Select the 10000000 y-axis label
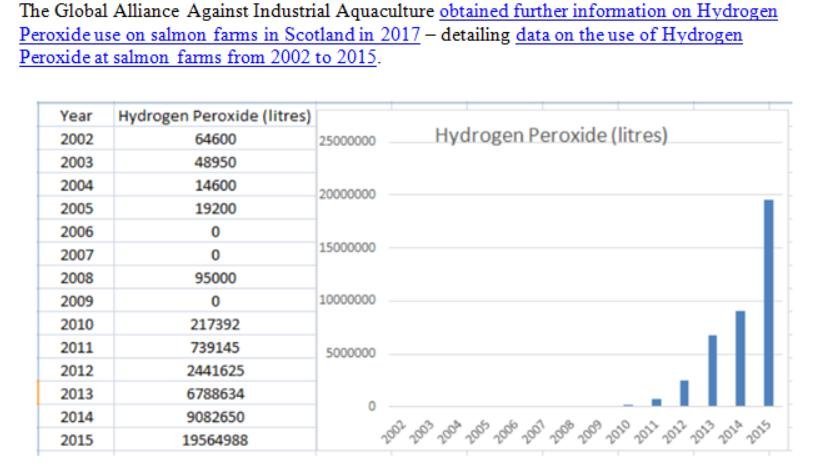 [347, 301]
